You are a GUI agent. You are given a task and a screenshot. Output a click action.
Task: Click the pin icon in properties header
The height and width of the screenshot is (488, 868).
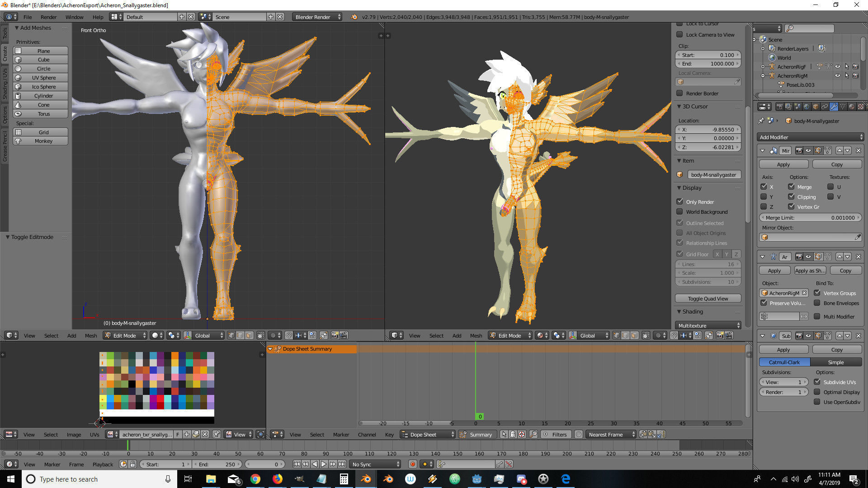pos(761,121)
